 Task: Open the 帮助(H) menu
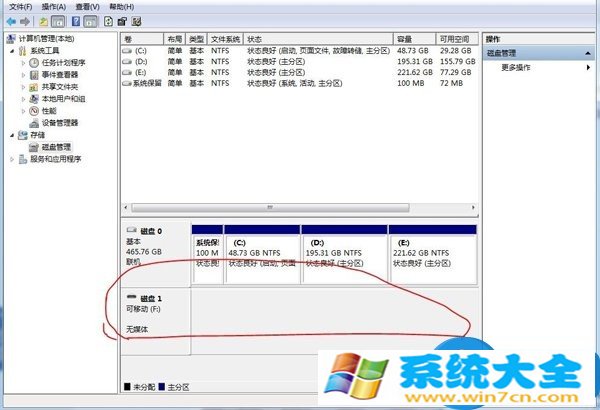click(x=121, y=7)
